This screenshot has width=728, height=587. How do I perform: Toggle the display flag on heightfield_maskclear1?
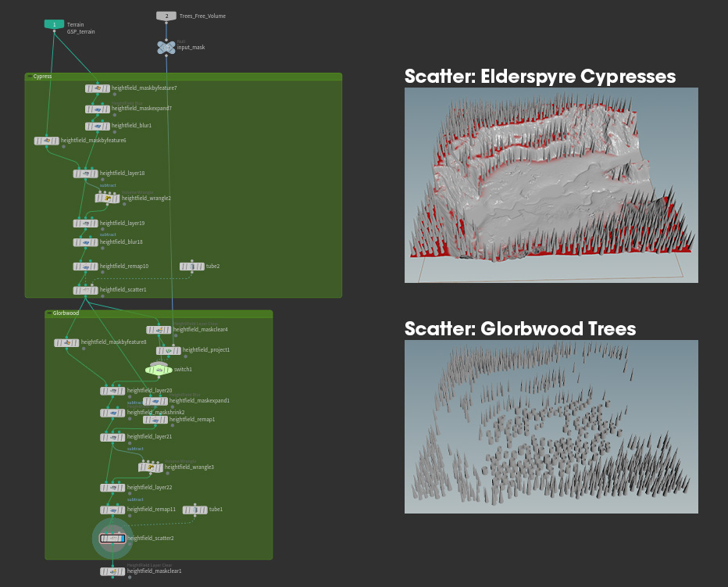click(123, 571)
